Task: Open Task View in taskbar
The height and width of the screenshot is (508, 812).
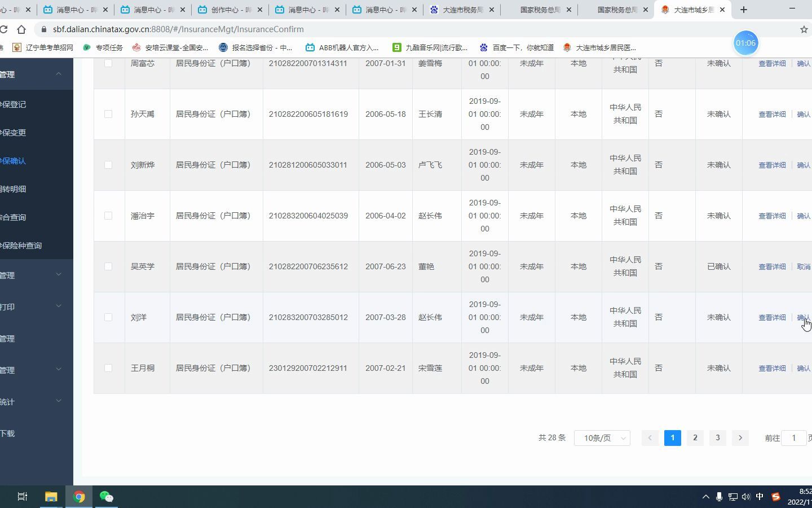Action: pos(23,497)
